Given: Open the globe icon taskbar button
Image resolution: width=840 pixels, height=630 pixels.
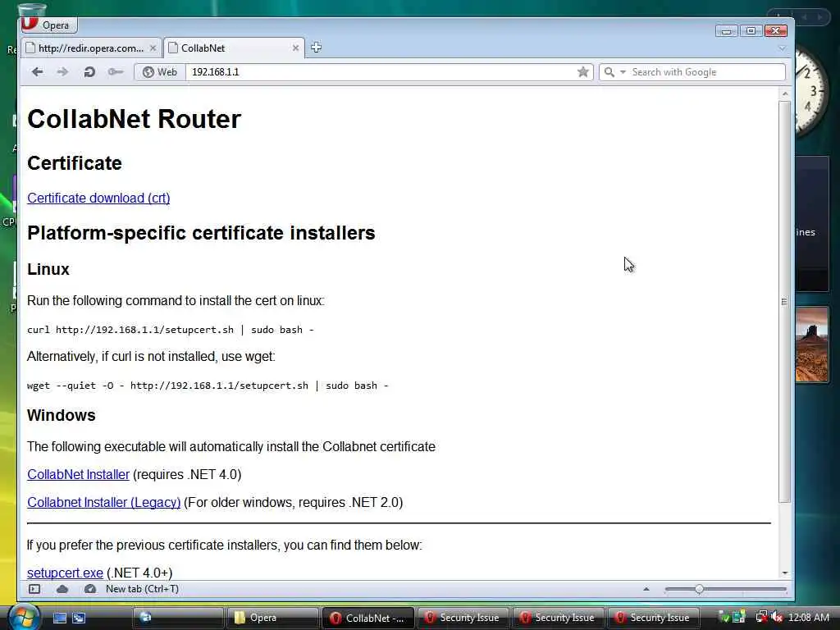Looking at the screenshot, I should 177,618.
